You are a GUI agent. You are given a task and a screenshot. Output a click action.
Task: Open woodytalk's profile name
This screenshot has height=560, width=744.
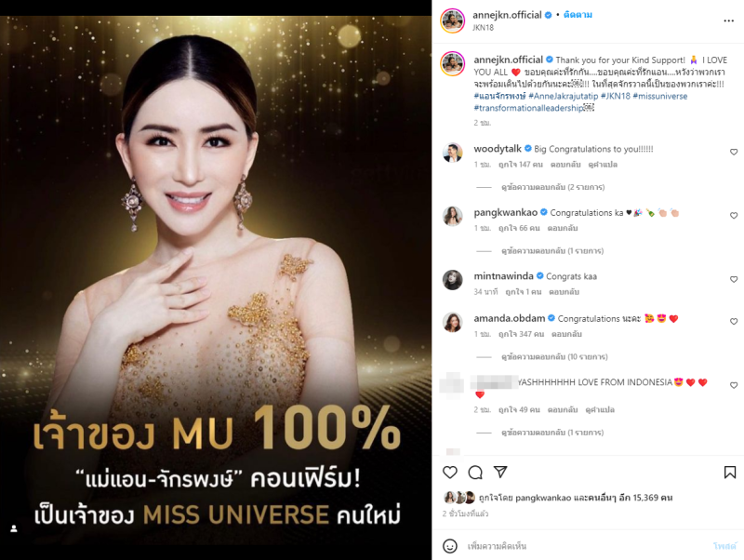click(498, 149)
